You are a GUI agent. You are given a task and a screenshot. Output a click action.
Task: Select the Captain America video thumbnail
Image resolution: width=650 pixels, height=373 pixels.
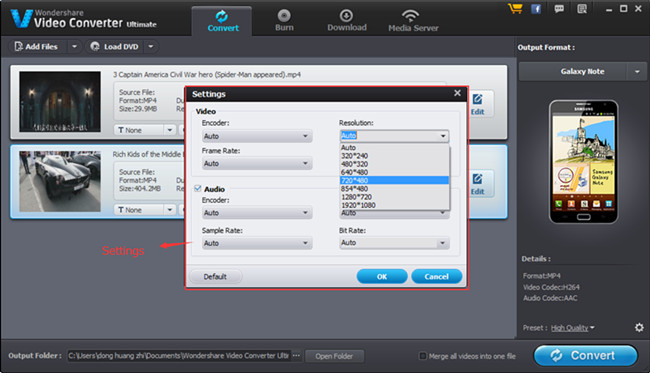pos(60,102)
